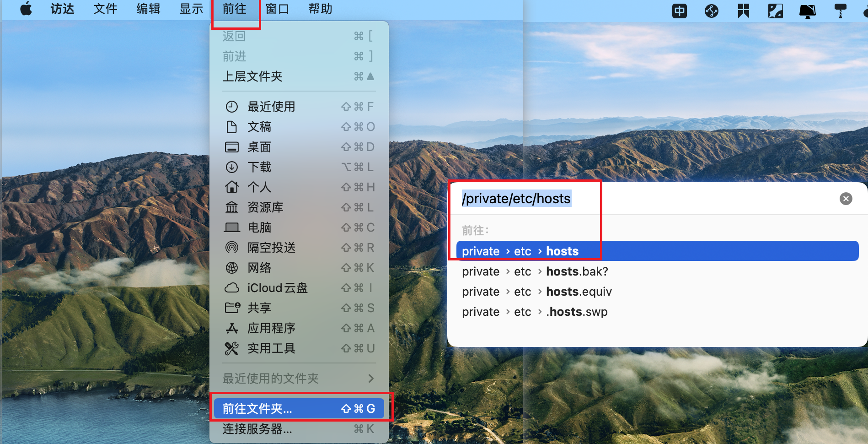Click the AirDrop icon
This screenshot has height=444, width=868.
[x=232, y=248]
